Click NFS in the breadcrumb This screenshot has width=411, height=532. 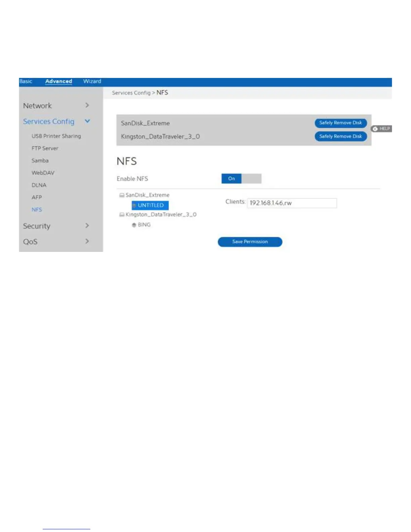(162, 92)
